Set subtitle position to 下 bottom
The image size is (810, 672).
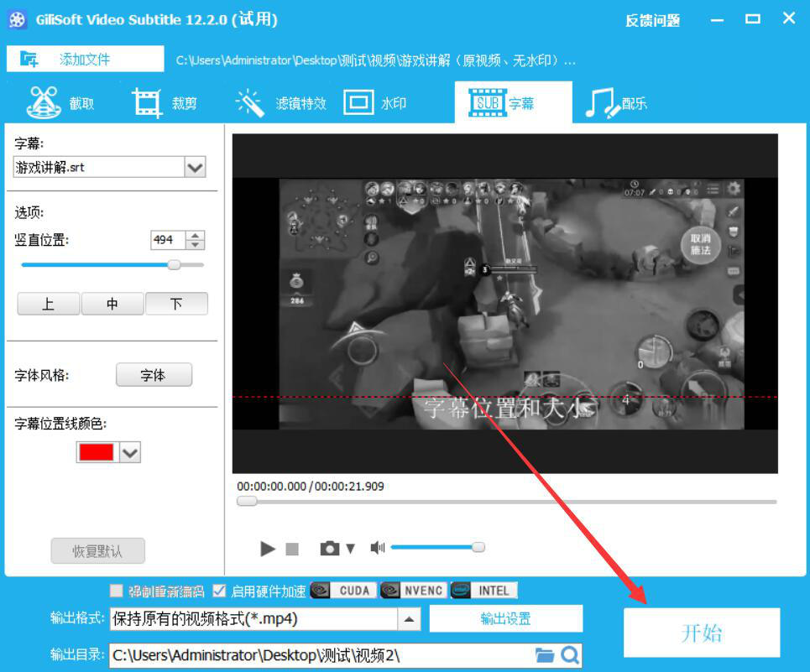tap(176, 304)
